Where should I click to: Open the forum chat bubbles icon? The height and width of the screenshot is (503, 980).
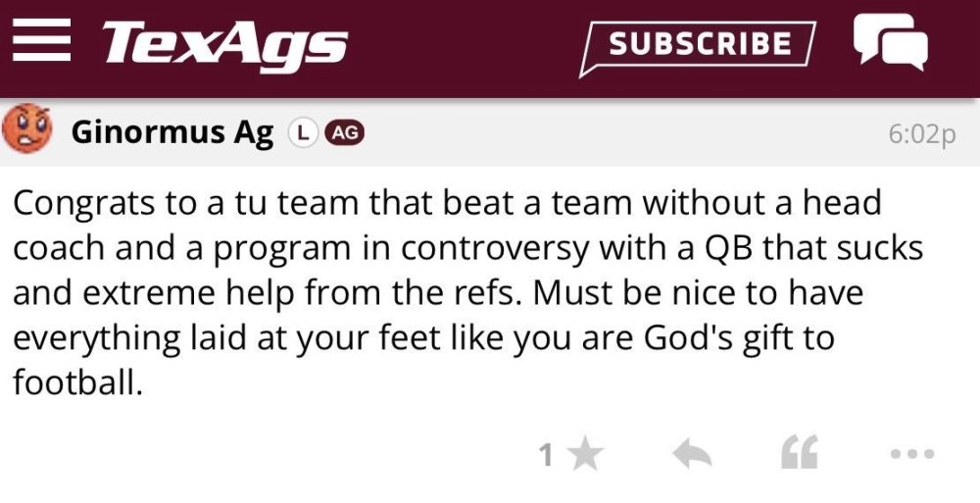(x=889, y=42)
